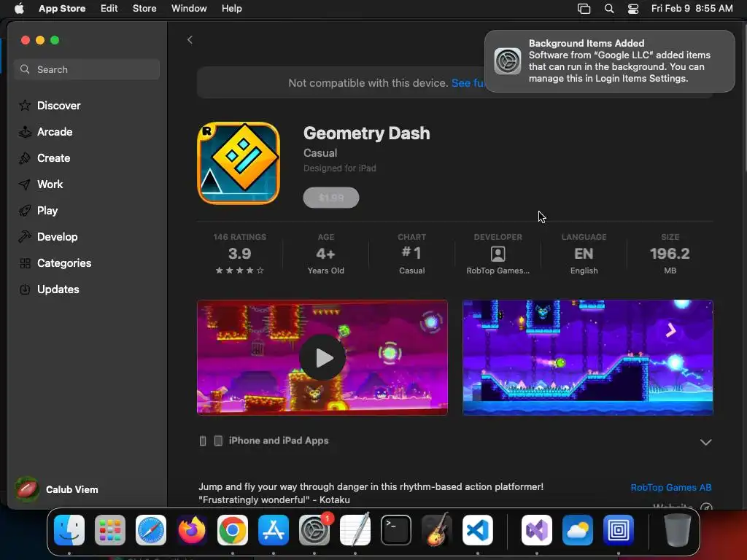
Task: Open Control Center in the menu bar
Action: point(633,9)
